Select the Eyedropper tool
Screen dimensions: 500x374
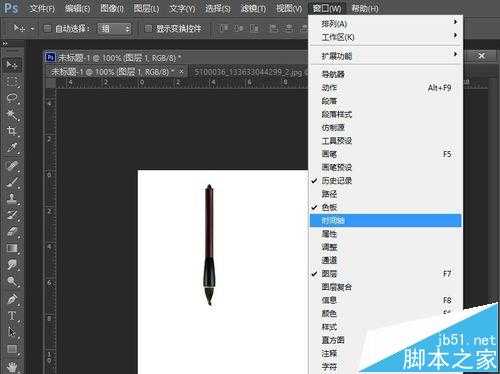coord(12,148)
